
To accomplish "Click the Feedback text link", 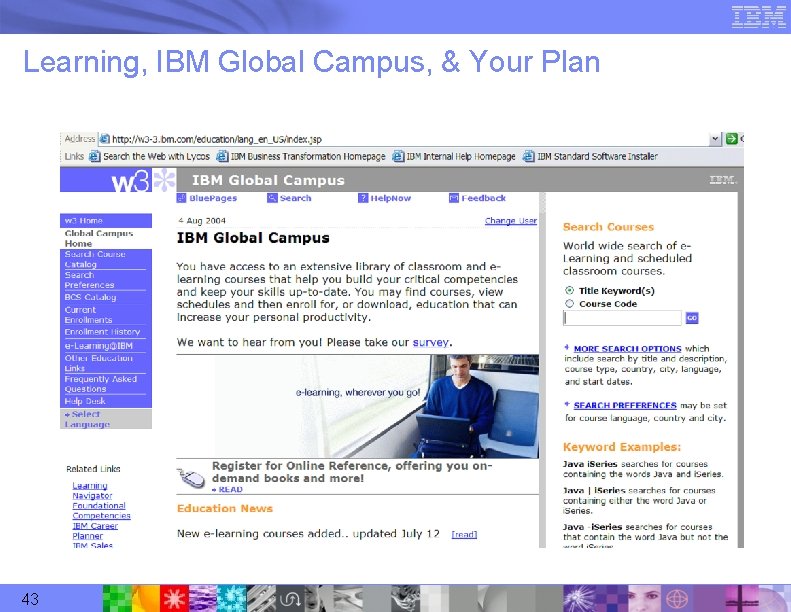I will point(484,198).
